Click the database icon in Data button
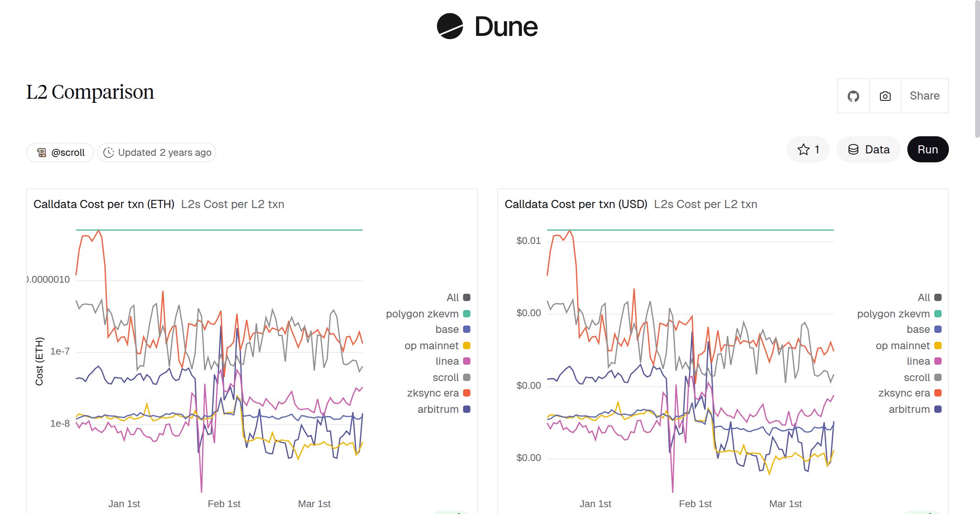 click(x=853, y=150)
